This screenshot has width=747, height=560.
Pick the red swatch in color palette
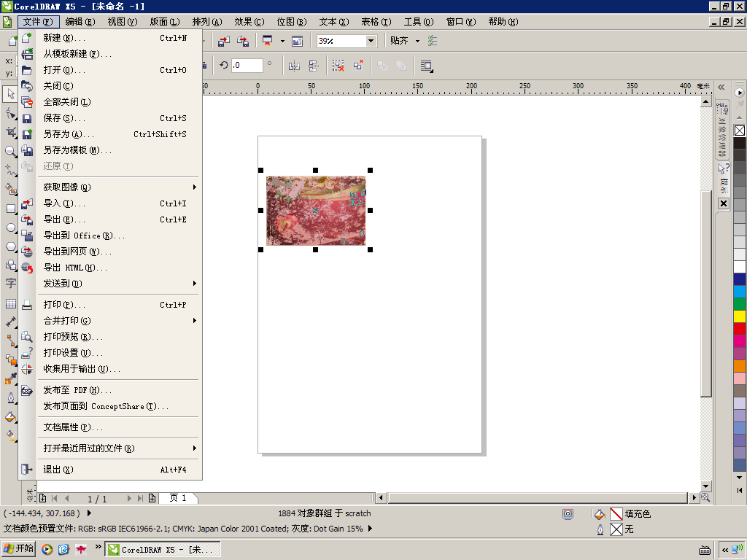[x=740, y=329]
